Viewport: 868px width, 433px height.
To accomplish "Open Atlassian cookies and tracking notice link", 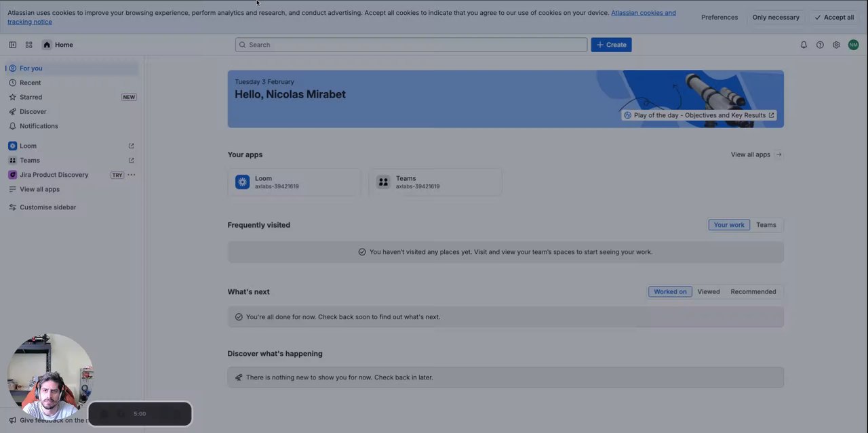I will 644,13.
